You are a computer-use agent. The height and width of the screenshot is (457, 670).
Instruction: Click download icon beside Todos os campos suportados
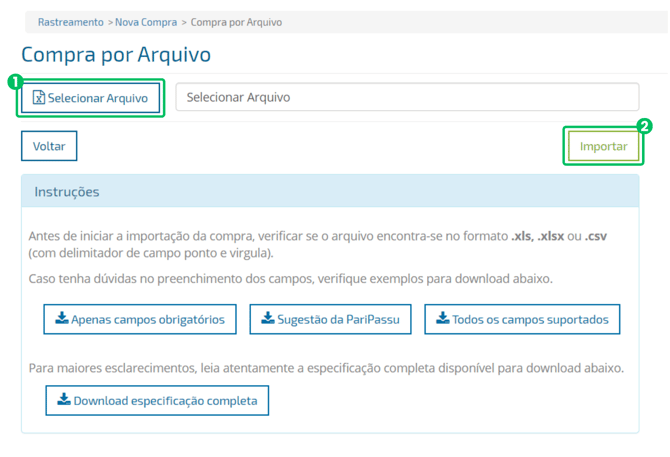(443, 319)
